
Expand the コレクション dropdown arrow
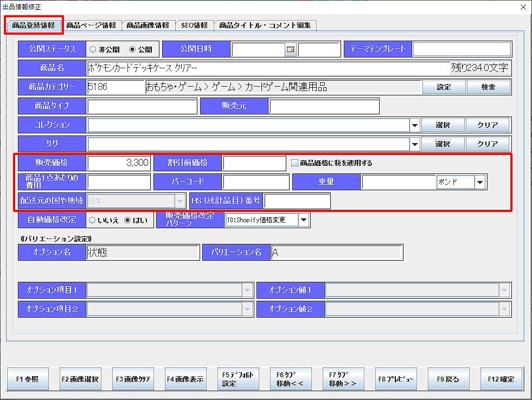coord(415,125)
